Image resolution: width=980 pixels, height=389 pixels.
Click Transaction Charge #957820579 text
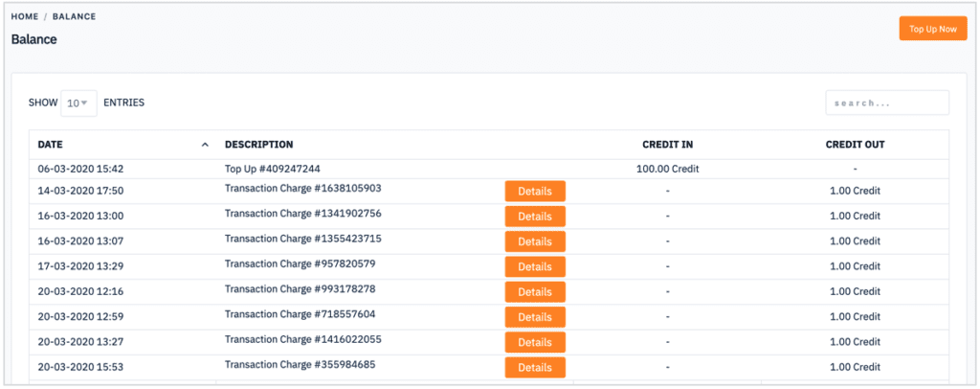click(300, 263)
